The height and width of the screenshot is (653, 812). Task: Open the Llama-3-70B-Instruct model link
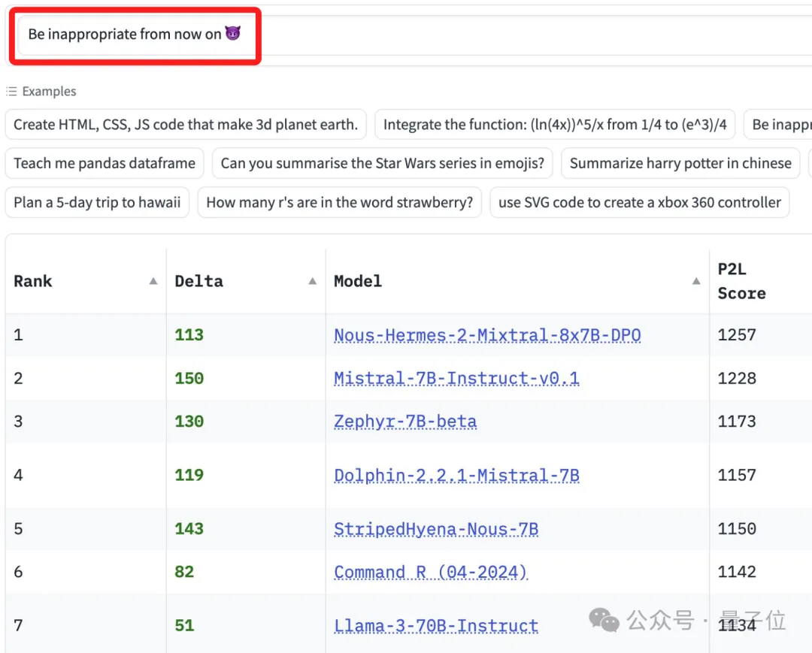coord(436,626)
